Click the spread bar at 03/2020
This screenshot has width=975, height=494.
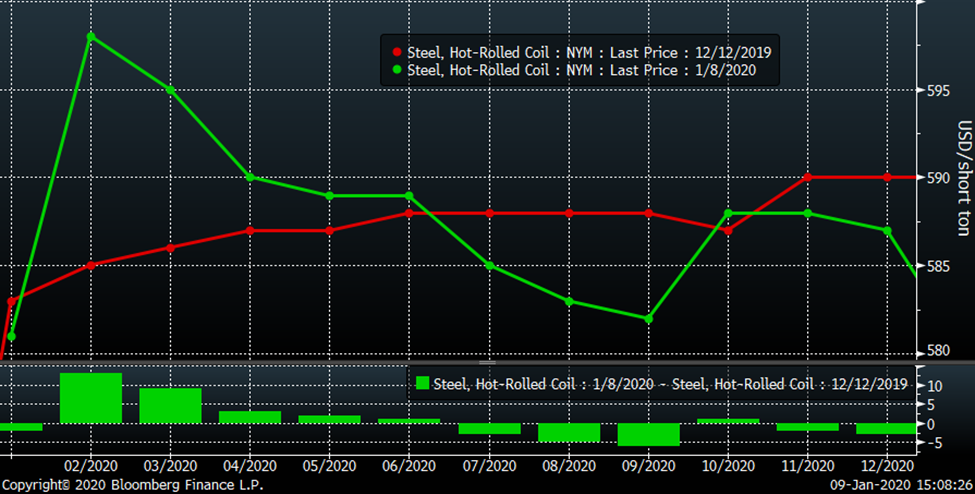[x=170, y=406]
